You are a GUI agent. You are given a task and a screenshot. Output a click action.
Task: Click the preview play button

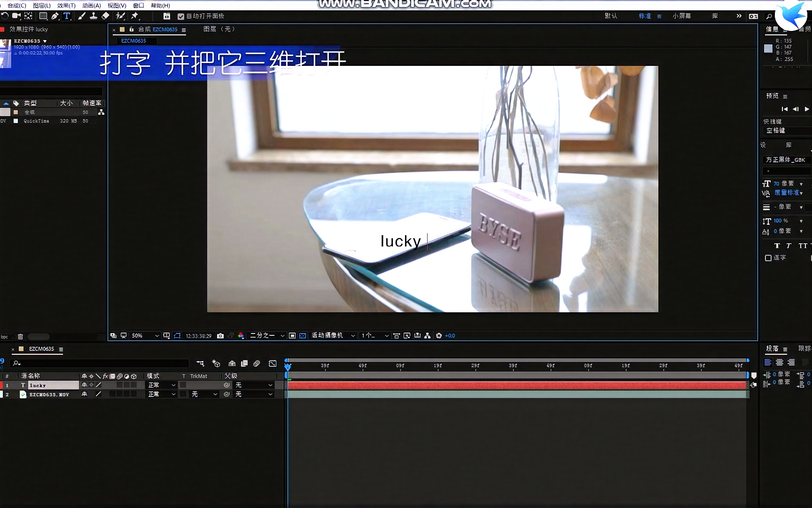(806, 109)
